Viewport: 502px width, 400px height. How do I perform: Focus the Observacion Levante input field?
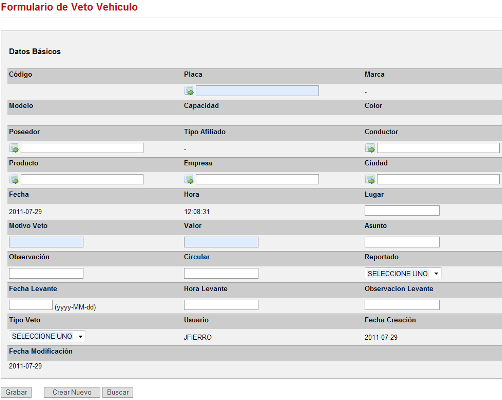pyautogui.click(x=402, y=305)
